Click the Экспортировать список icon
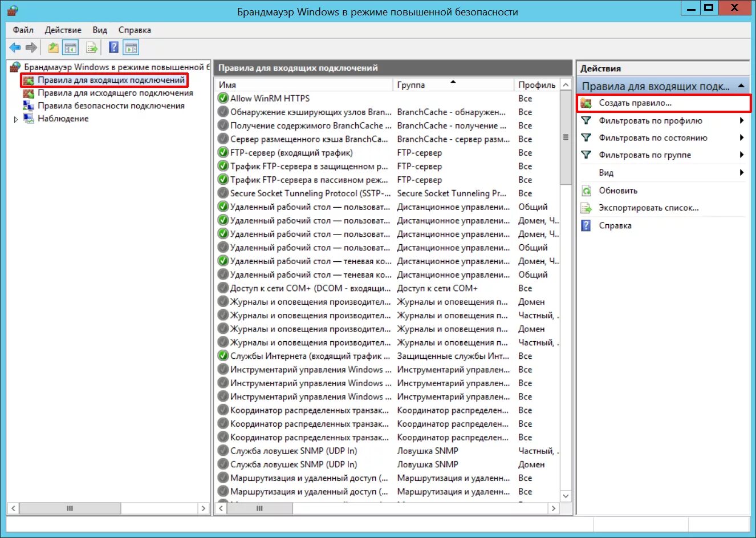The width and height of the screenshot is (756, 538). pos(586,208)
